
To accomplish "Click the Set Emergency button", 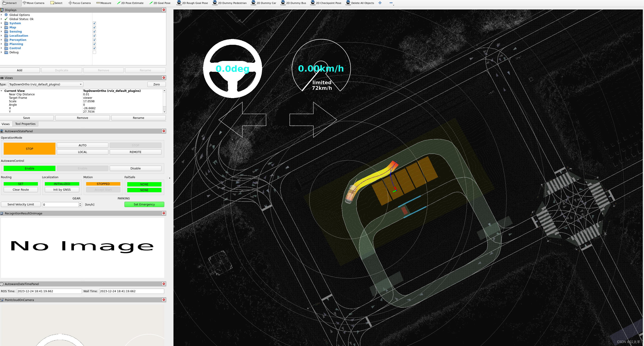I will pyautogui.click(x=144, y=204).
